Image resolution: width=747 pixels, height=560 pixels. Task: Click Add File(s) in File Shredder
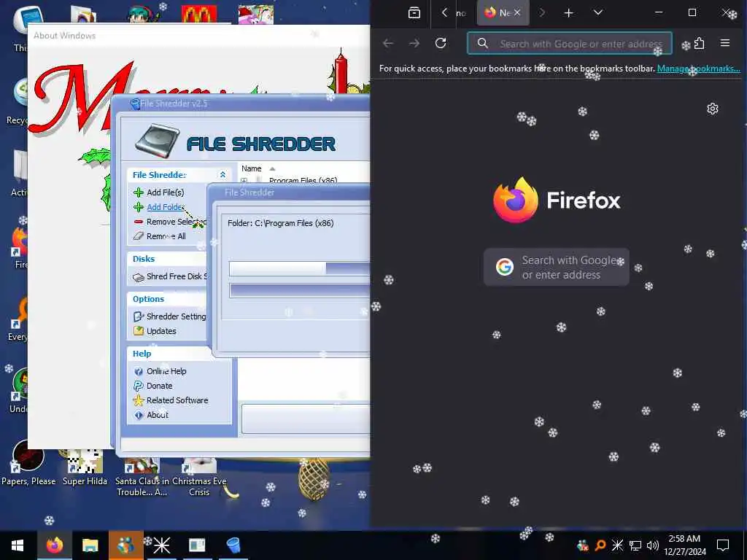pyautogui.click(x=165, y=192)
